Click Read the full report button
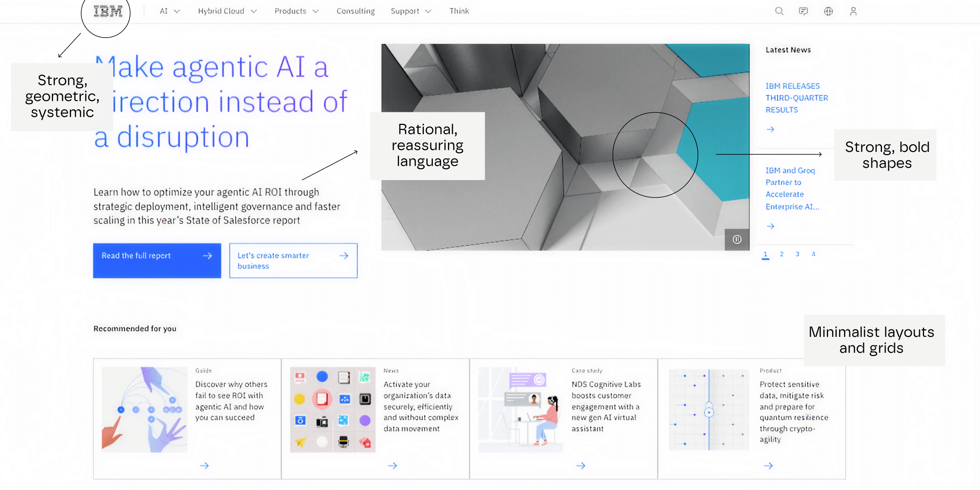 click(157, 261)
